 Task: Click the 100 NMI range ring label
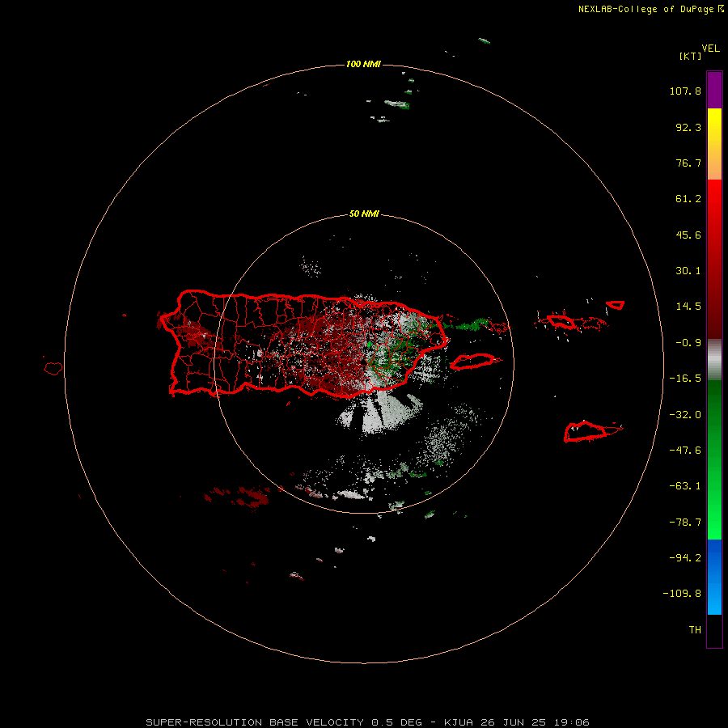363,64
